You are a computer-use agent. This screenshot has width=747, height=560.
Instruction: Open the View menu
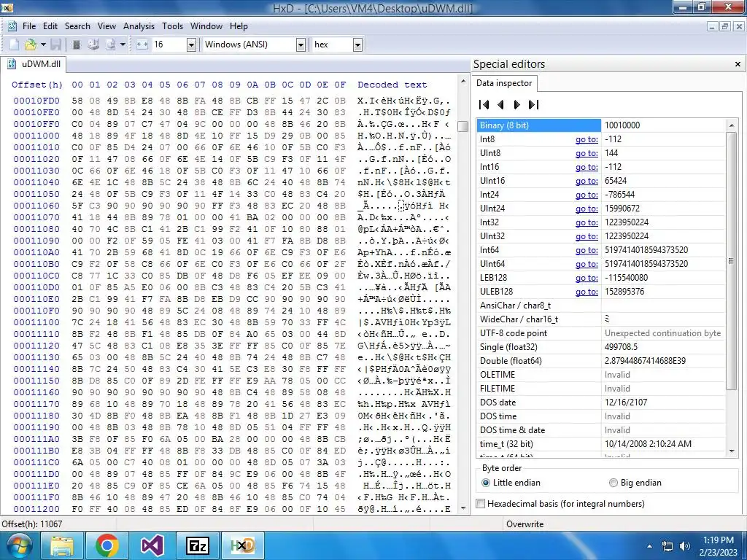pyautogui.click(x=107, y=26)
